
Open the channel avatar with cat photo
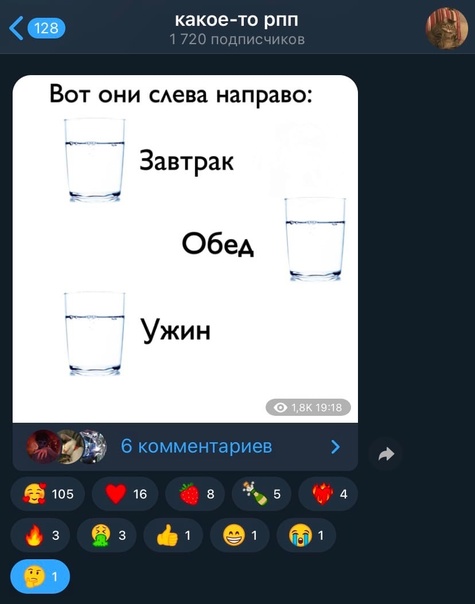[446, 28]
